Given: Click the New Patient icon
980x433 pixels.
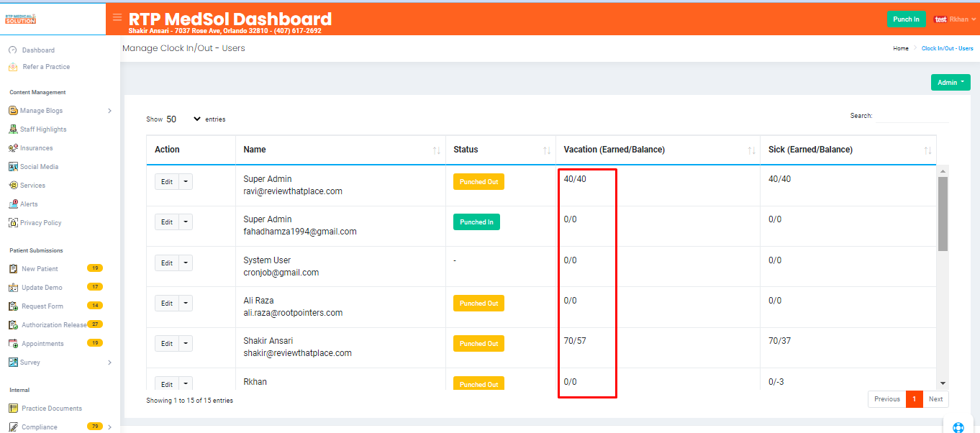Looking at the screenshot, I should 13,269.
